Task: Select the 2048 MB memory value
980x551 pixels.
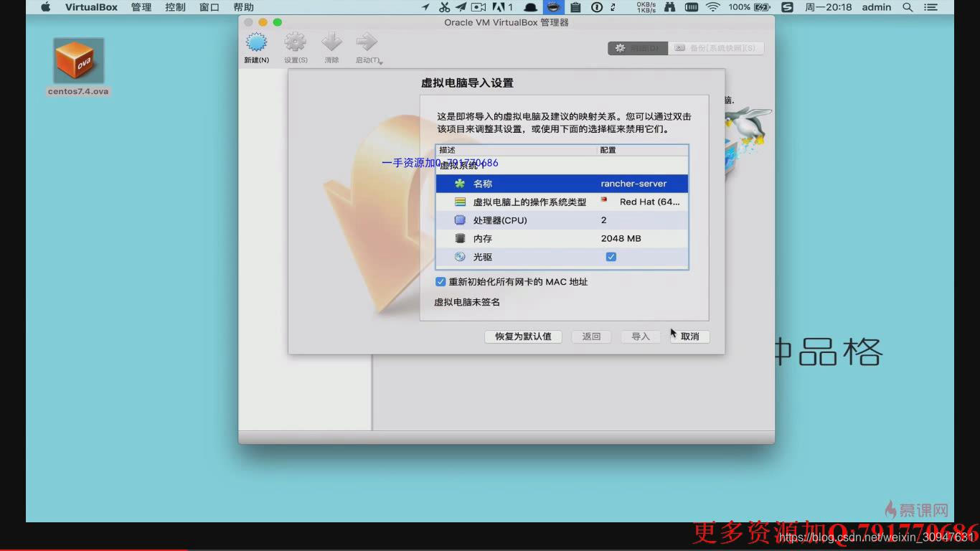Action: [x=621, y=238]
